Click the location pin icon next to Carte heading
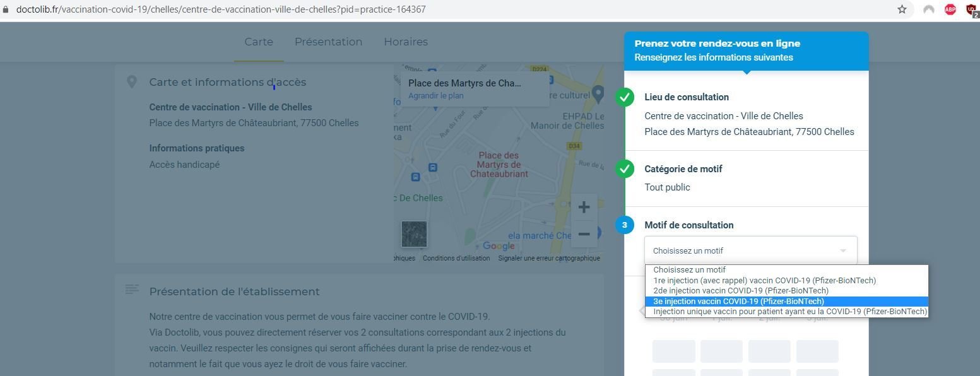Image resolution: width=980 pixels, height=376 pixels. [131, 82]
